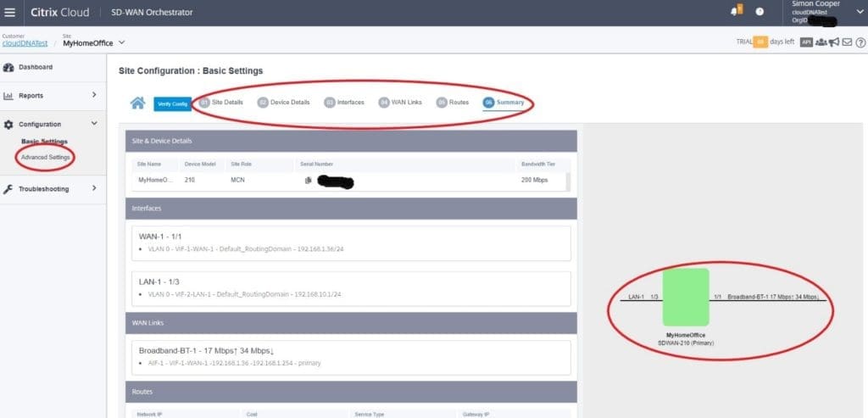
Task: Go to the site home icon
Action: coord(137,103)
